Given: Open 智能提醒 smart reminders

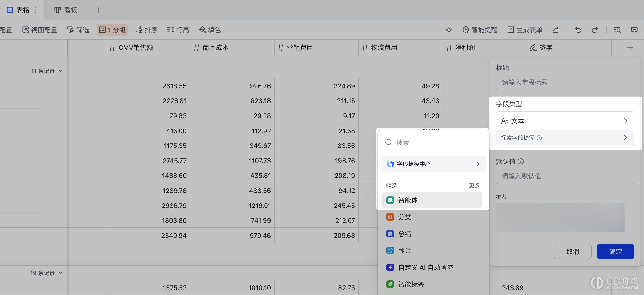Looking at the screenshot, I should click(x=480, y=30).
